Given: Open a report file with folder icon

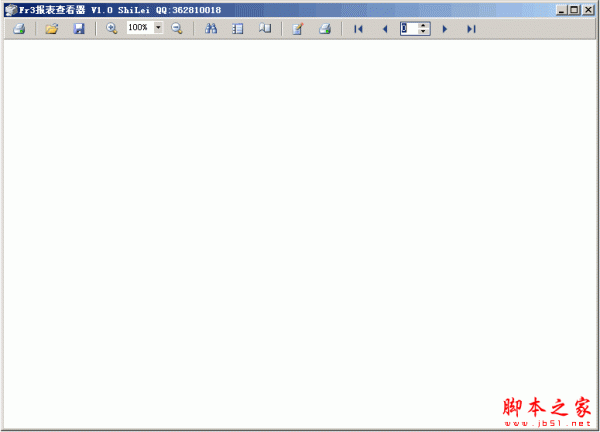Looking at the screenshot, I should click(52, 29).
